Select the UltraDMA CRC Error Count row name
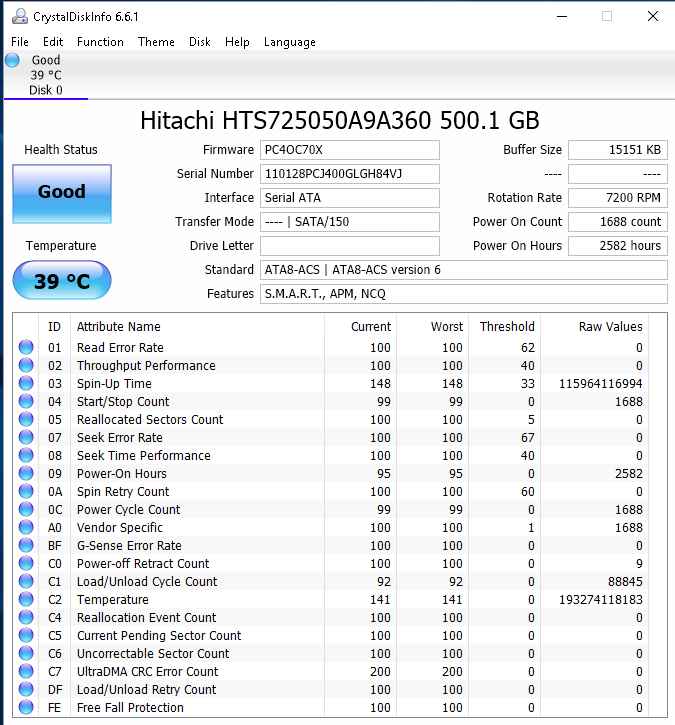Image resolution: width=675 pixels, height=725 pixels. coord(147,672)
